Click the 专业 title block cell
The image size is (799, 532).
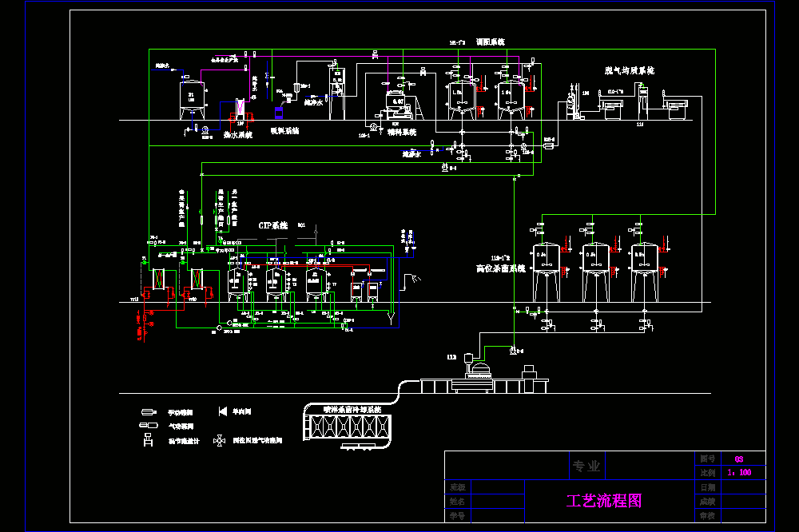click(586, 466)
